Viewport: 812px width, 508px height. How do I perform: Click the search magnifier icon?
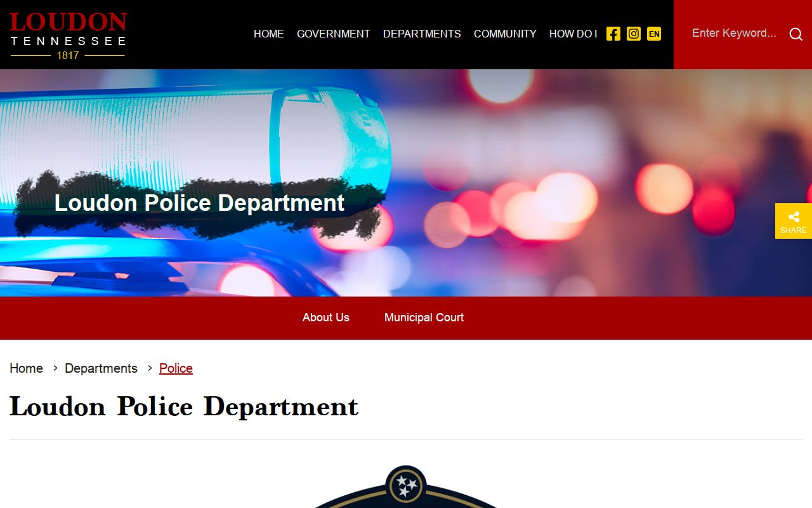(x=796, y=34)
